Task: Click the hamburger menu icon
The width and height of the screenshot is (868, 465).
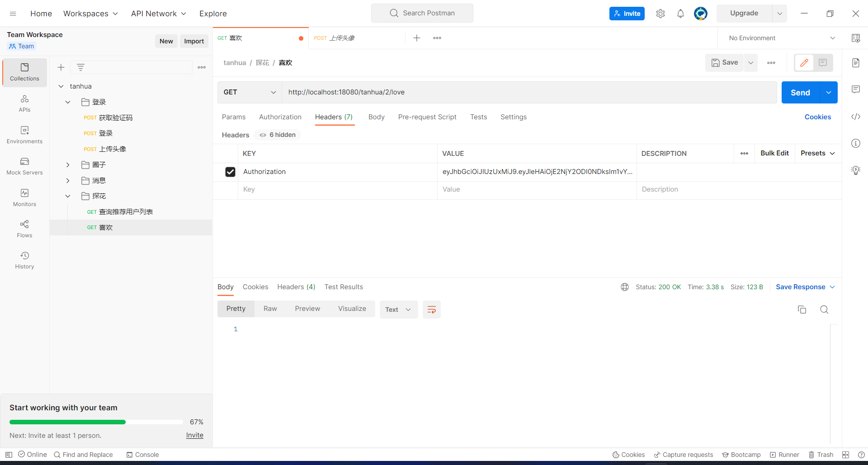Action: point(13,14)
